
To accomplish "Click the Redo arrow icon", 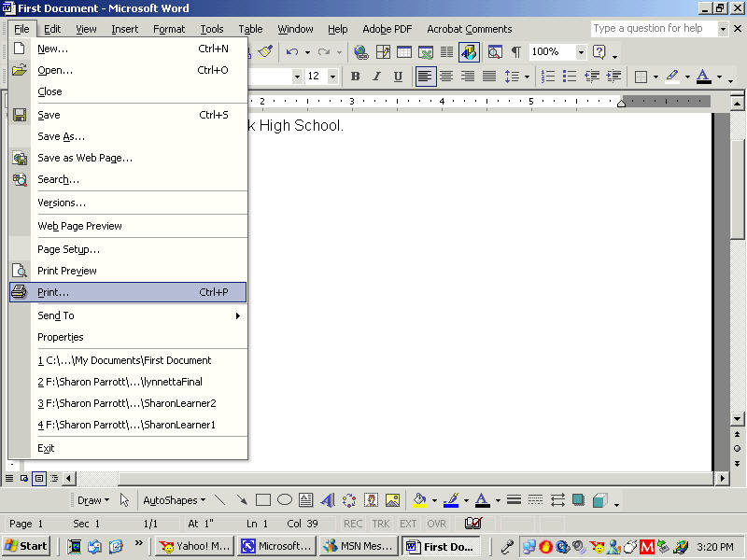I will tap(324, 51).
